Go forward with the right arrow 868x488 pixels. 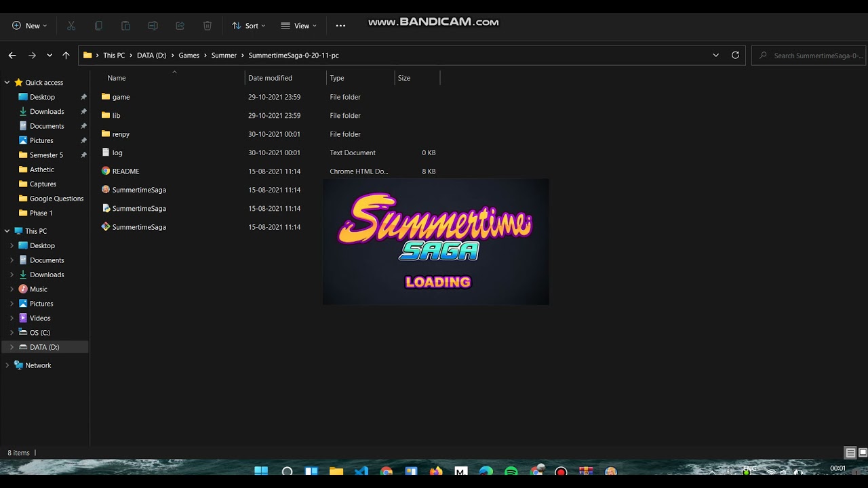32,56
